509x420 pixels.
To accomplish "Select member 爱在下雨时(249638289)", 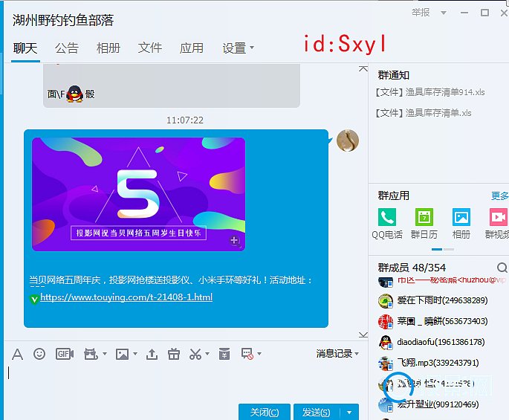I will (442, 300).
